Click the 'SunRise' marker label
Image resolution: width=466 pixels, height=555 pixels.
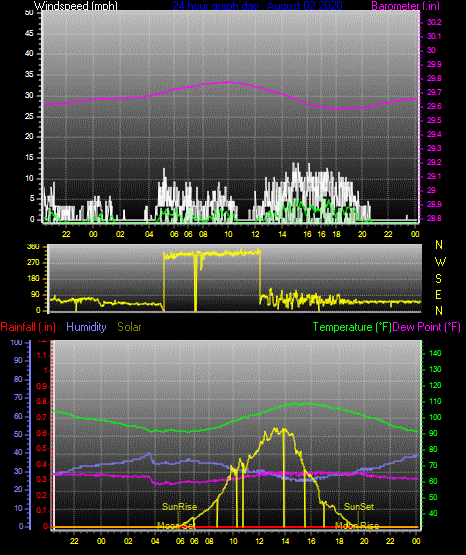tap(179, 507)
